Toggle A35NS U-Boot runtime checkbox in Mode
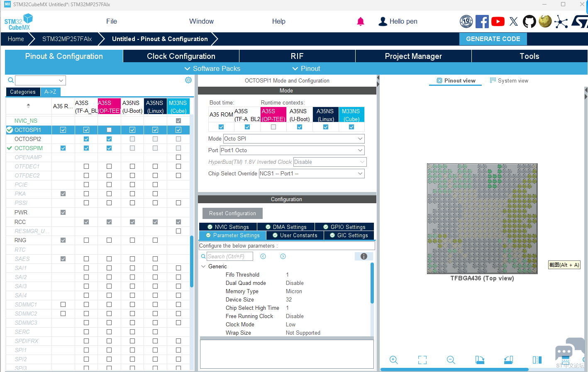Screen dimensions: 588x372 click(x=300, y=127)
